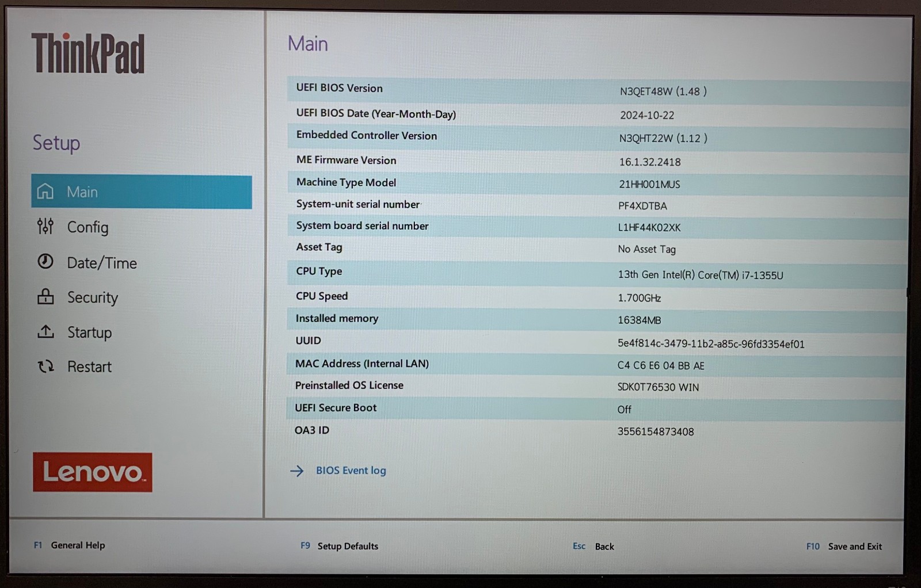Screen dimensions: 921x588
Task: Click the CPU Speed label
Action: [x=321, y=296]
